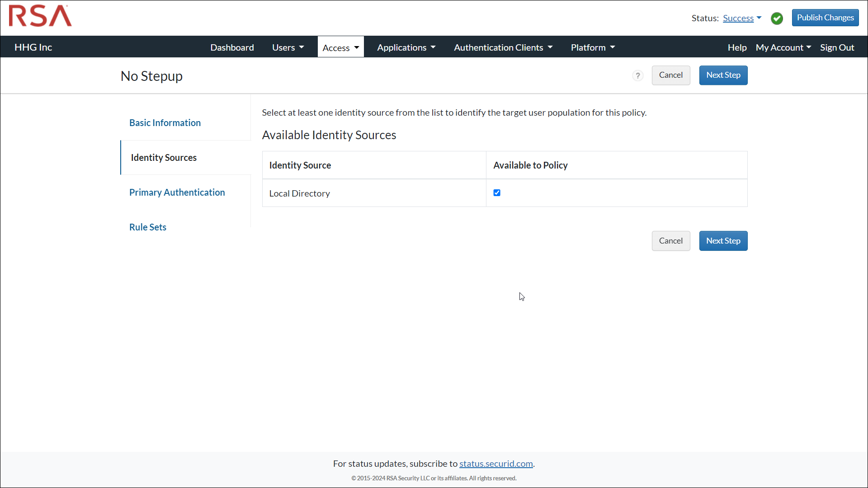
Task: Click the RSA logo
Action: 40,16
